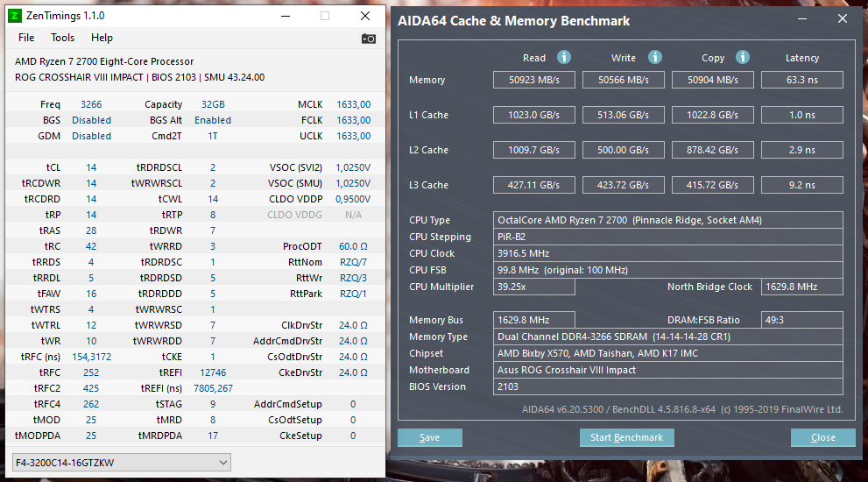The image size is (868, 482).
Task: Click the Write info icon in AIDA64
Action: (655, 57)
